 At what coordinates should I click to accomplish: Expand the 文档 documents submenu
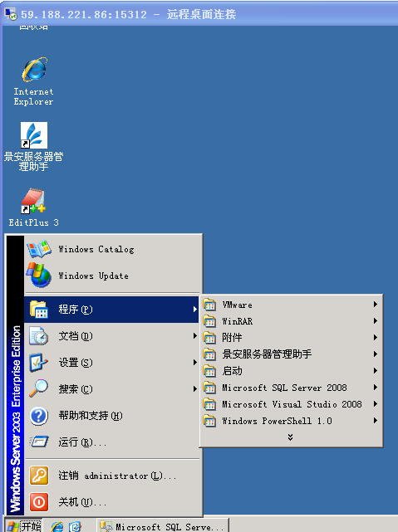(113, 336)
